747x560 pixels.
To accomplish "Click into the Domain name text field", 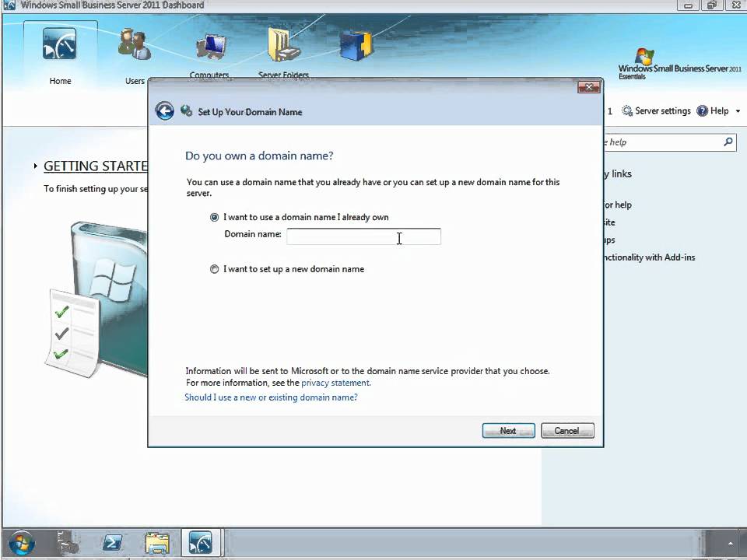I will tap(363, 236).
